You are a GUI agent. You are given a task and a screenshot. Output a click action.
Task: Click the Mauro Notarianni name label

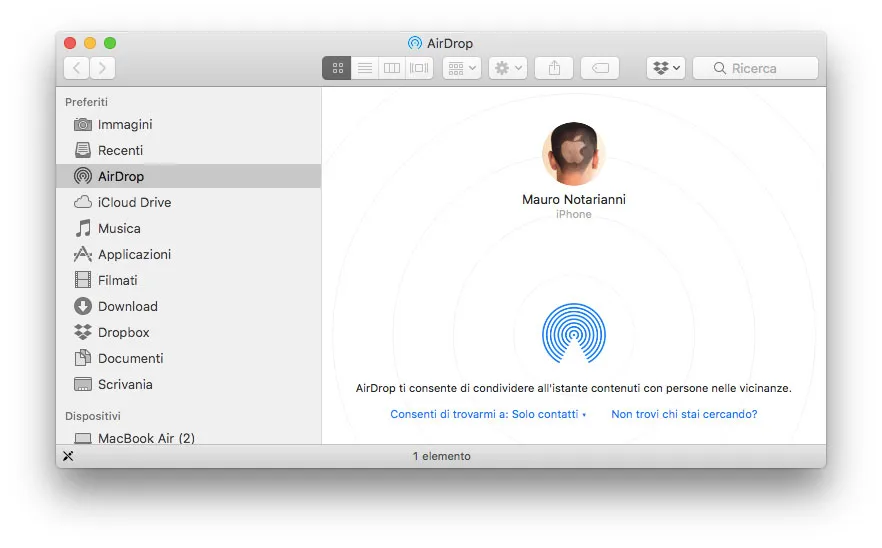click(574, 199)
